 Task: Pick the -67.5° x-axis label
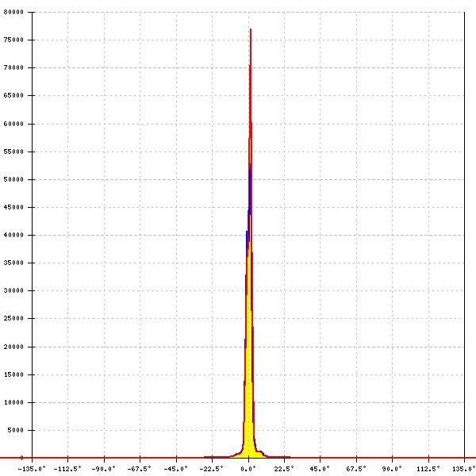(x=140, y=469)
